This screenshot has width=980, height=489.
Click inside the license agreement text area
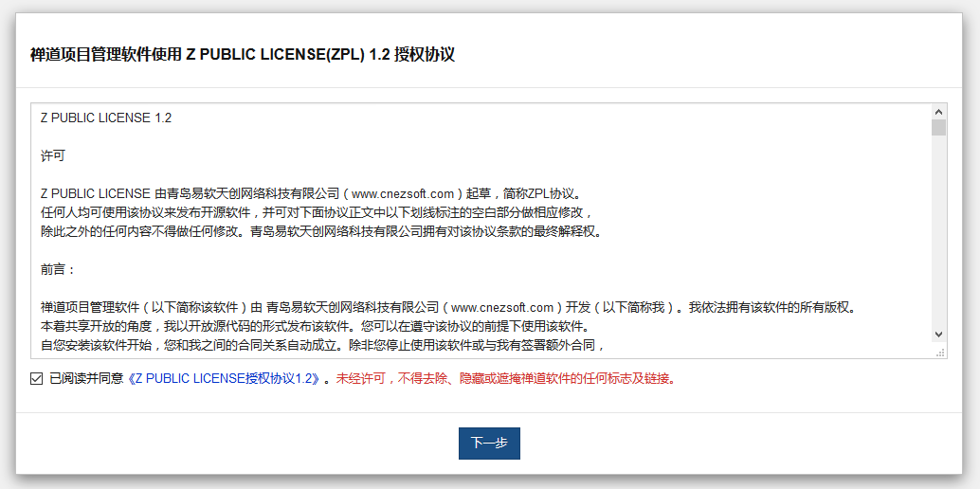tap(489, 230)
